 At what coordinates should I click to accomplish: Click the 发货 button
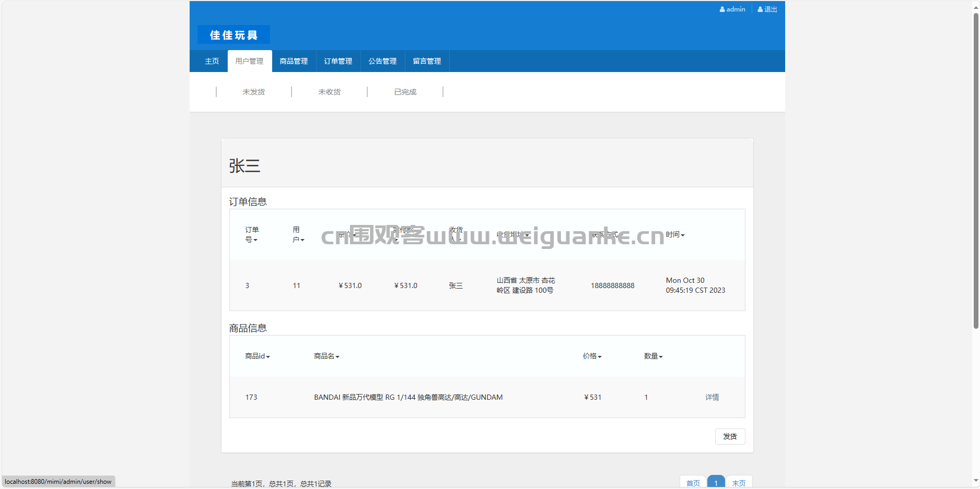pyautogui.click(x=730, y=436)
